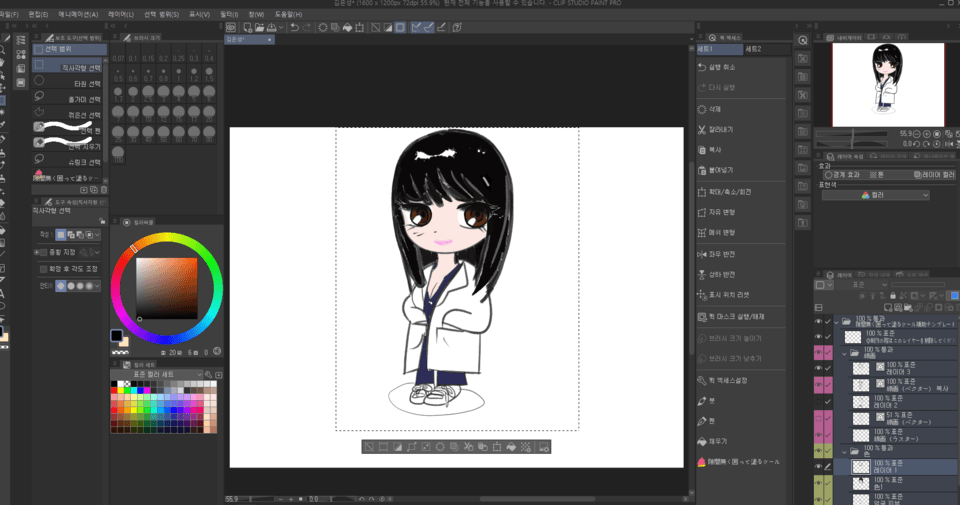This screenshot has height=505, width=960.
Task: Click the color wheel hue ring
Action: coord(167,238)
